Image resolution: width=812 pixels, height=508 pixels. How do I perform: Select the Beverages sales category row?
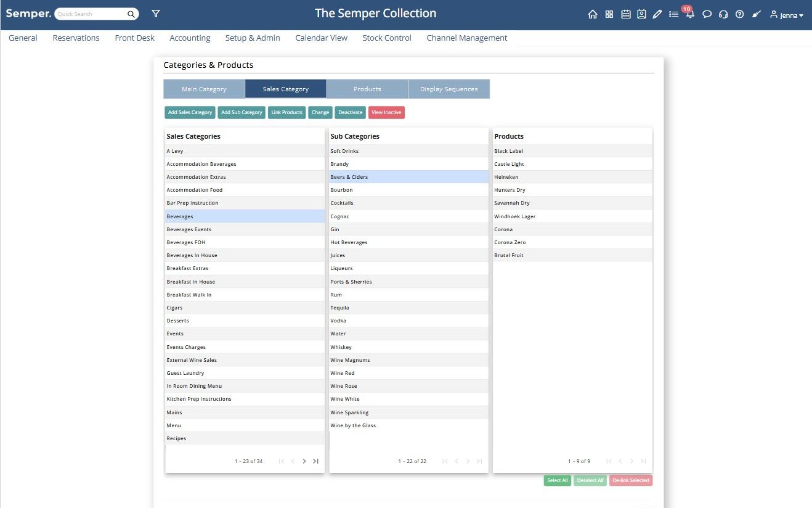245,216
